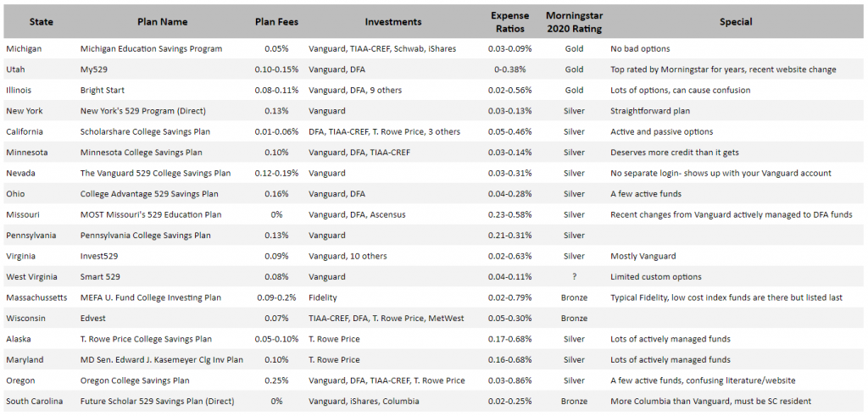Select the Michigan state cell
The image size is (868, 416).
(x=24, y=48)
